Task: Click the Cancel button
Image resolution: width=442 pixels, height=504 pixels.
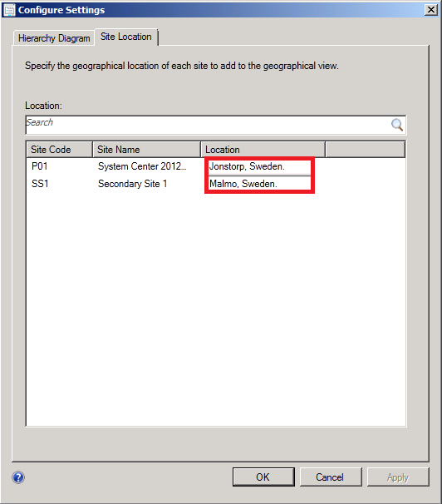Action: point(331,477)
